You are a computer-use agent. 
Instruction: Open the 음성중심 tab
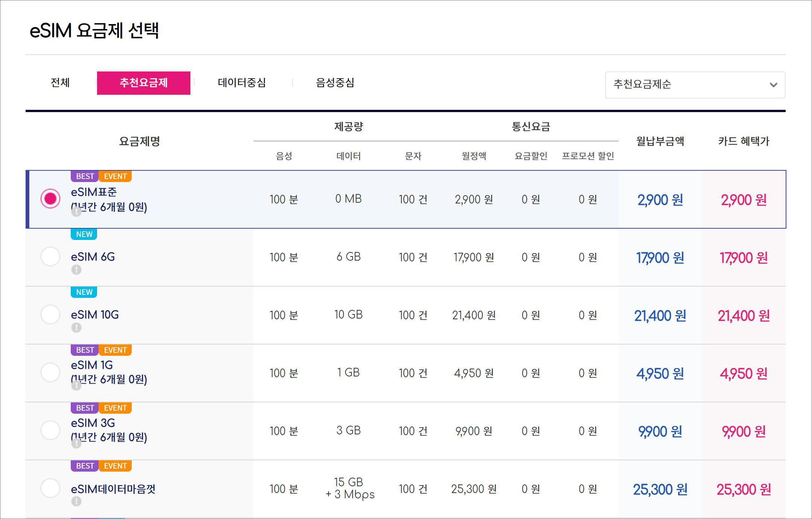point(335,83)
